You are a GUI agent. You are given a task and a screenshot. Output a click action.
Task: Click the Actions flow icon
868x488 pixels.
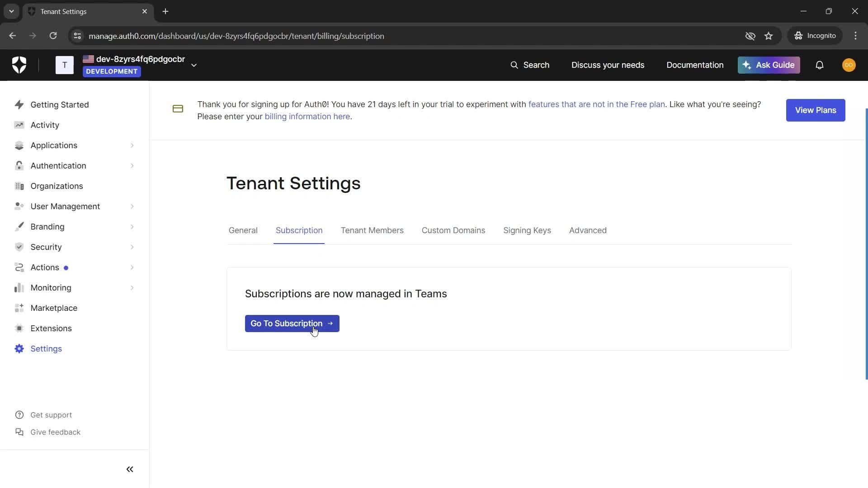click(19, 267)
